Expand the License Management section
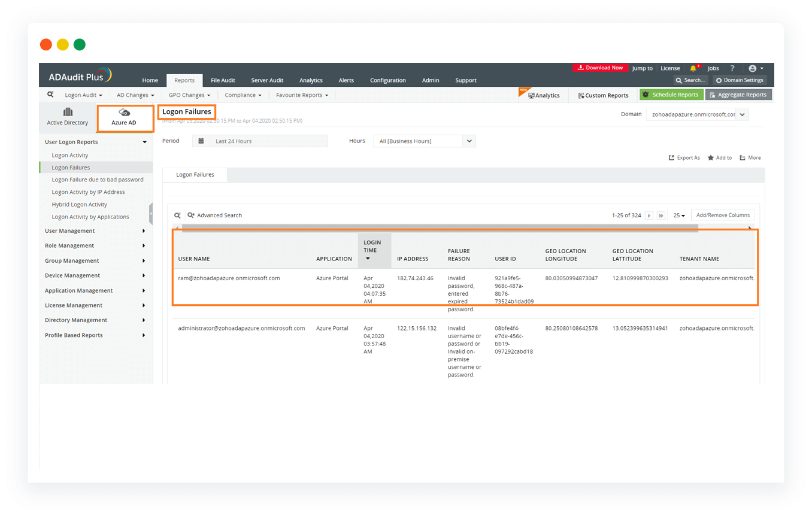The height and width of the screenshot is (516, 812). [96, 305]
